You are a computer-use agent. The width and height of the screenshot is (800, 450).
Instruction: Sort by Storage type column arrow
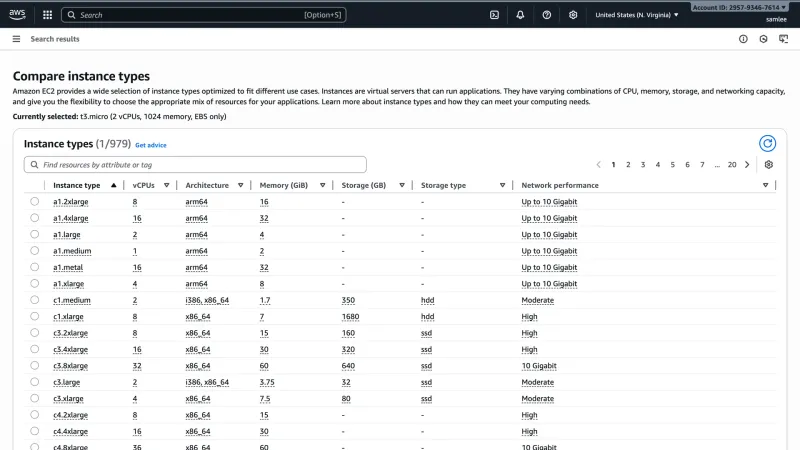(x=503, y=185)
